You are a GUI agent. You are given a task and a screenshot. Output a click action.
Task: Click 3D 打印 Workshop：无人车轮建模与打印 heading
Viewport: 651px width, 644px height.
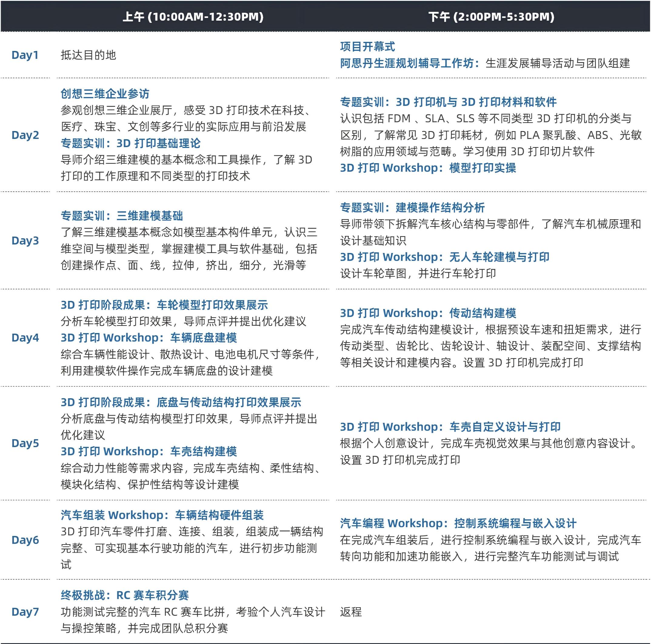tap(444, 257)
